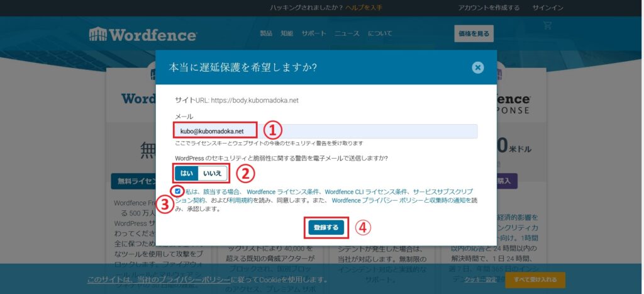Screen dimensions: 644x294
Task: Open the shopping cart icon
Action: pyautogui.click(x=547, y=25)
